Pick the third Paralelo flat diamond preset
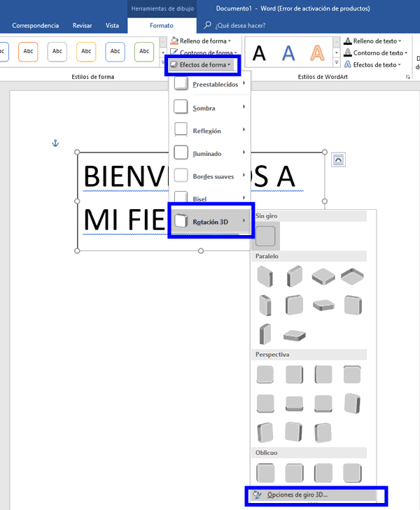 323,276
